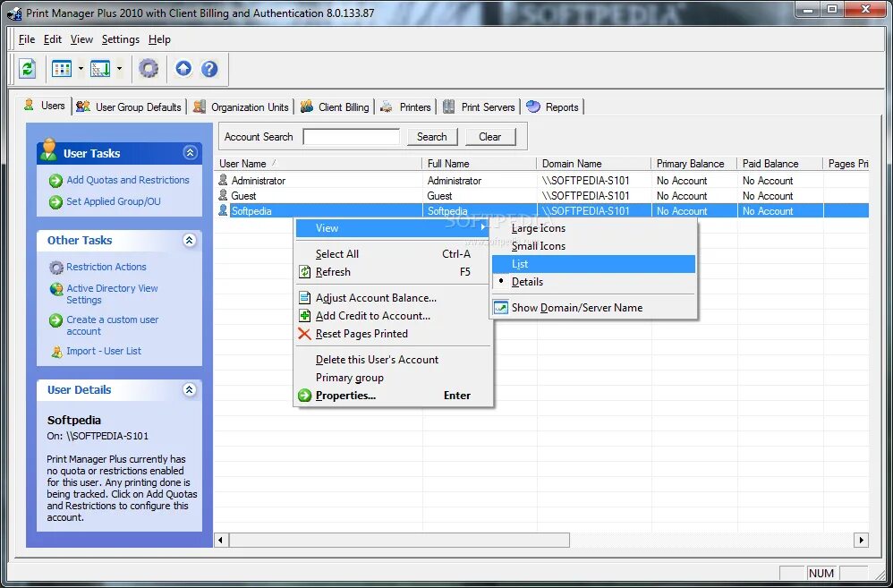Open dropdown arrow beside the column grid icon
The image size is (893, 588).
(81, 70)
